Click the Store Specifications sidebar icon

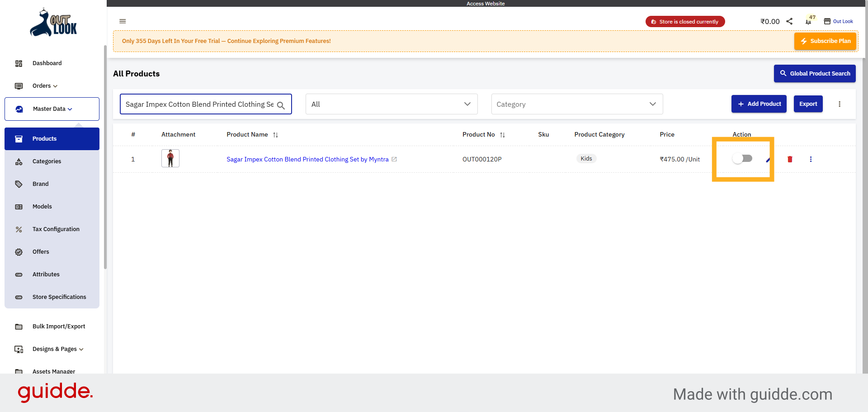coord(19,297)
